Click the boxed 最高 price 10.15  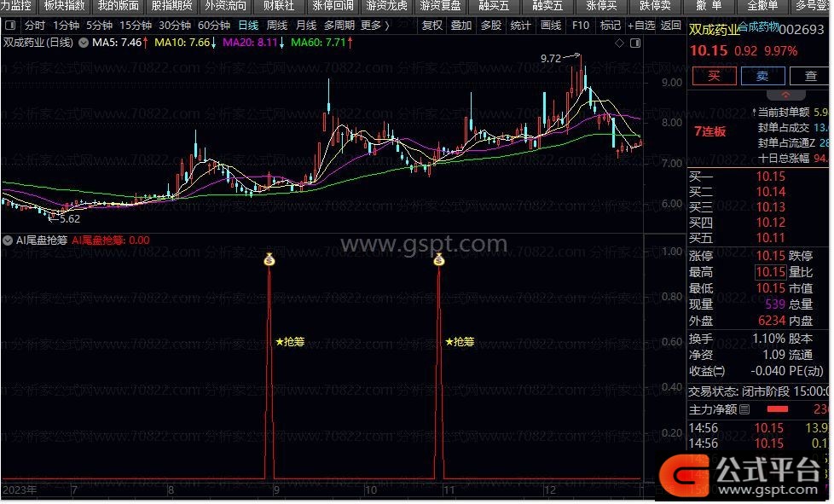[771, 272]
